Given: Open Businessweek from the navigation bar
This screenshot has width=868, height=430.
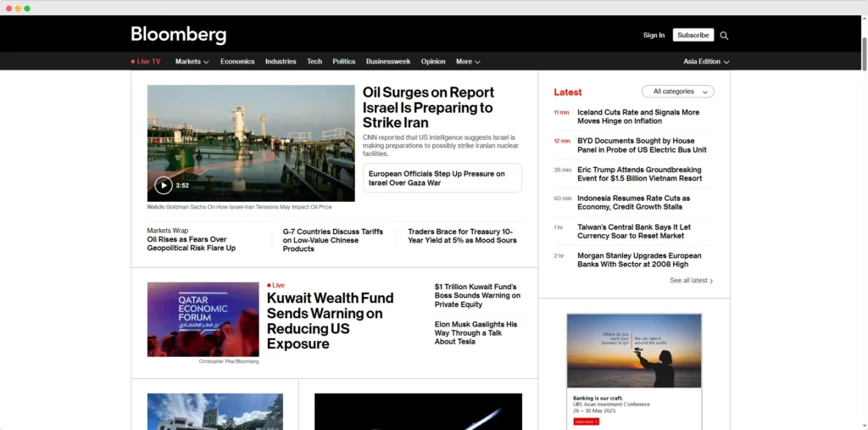Looking at the screenshot, I should (x=388, y=62).
